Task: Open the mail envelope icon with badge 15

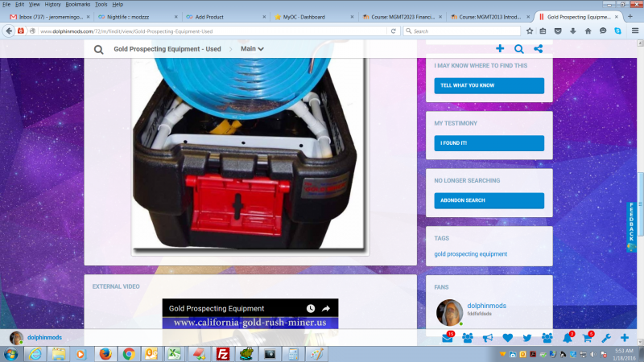Action: point(448,338)
